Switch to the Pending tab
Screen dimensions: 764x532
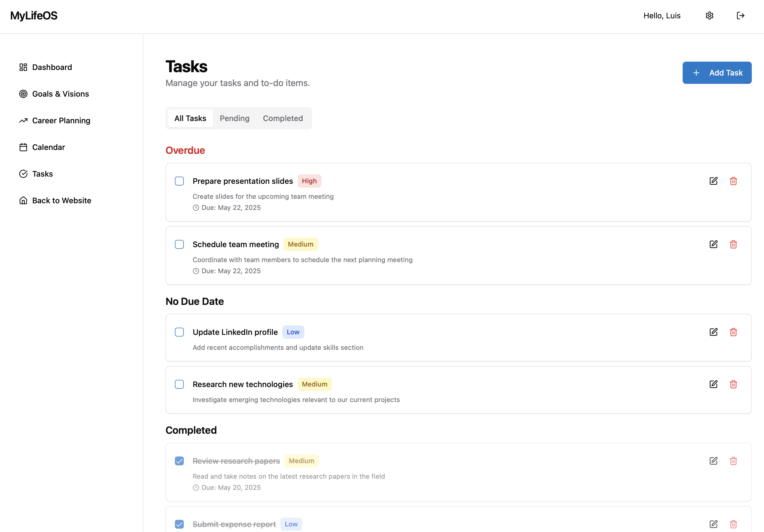click(x=234, y=118)
